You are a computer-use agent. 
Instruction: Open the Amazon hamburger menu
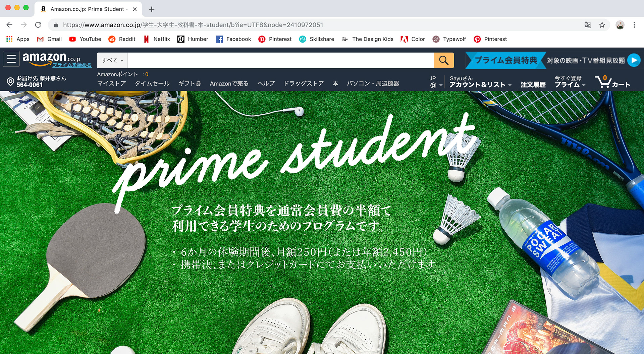point(11,59)
